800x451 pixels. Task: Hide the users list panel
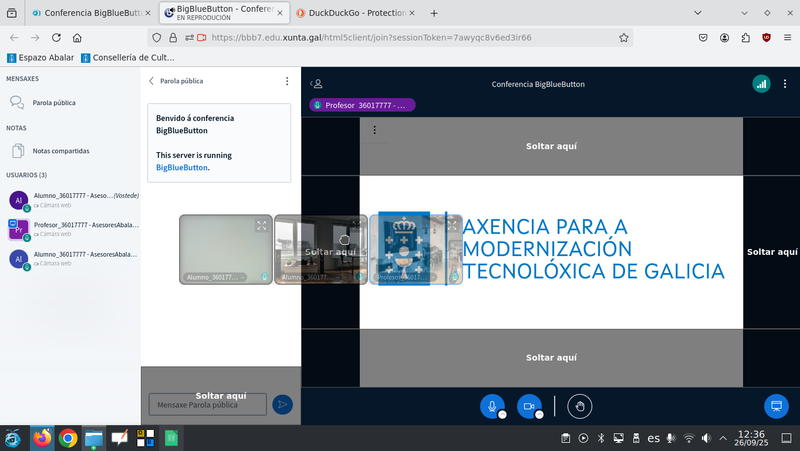pyautogui.click(x=317, y=84)
